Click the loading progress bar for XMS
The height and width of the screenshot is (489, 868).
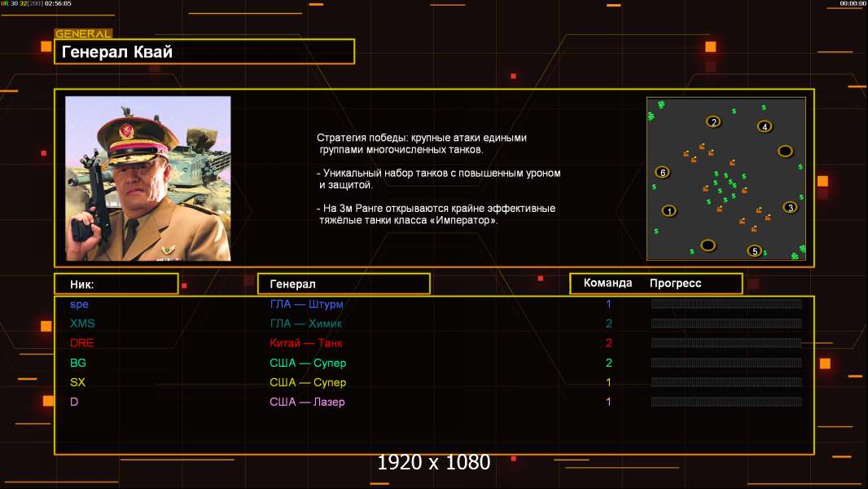pyautogui.click(x=726, y=323)
